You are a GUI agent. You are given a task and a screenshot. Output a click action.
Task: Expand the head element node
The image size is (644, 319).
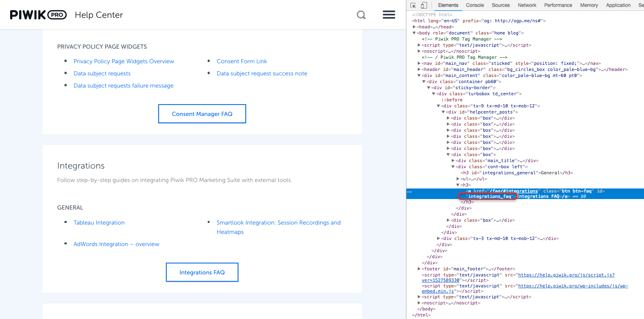click(414, 27)
